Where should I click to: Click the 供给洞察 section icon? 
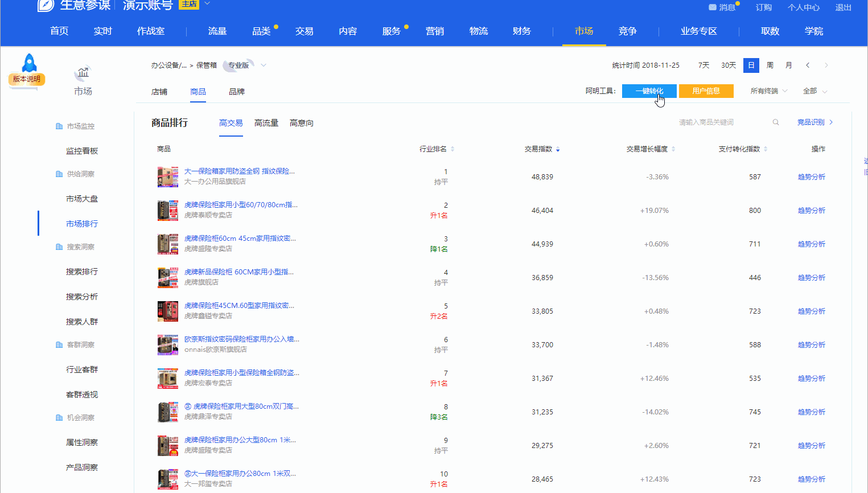59,174
